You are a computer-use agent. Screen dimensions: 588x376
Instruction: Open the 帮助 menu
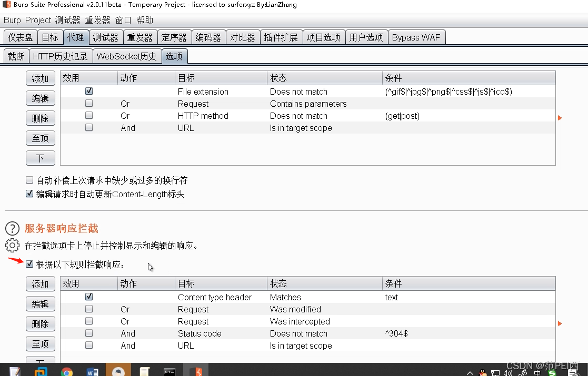[145, 20]
